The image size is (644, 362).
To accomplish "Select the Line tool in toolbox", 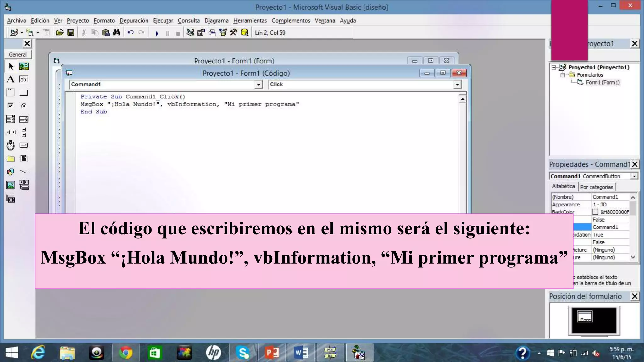I will click(24, 172).
